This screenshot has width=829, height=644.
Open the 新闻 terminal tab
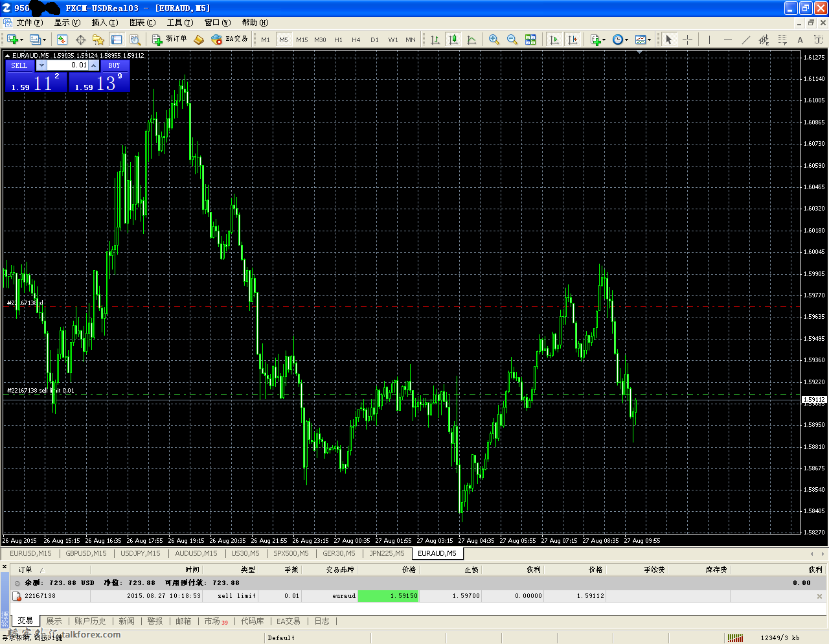point(126,621)
